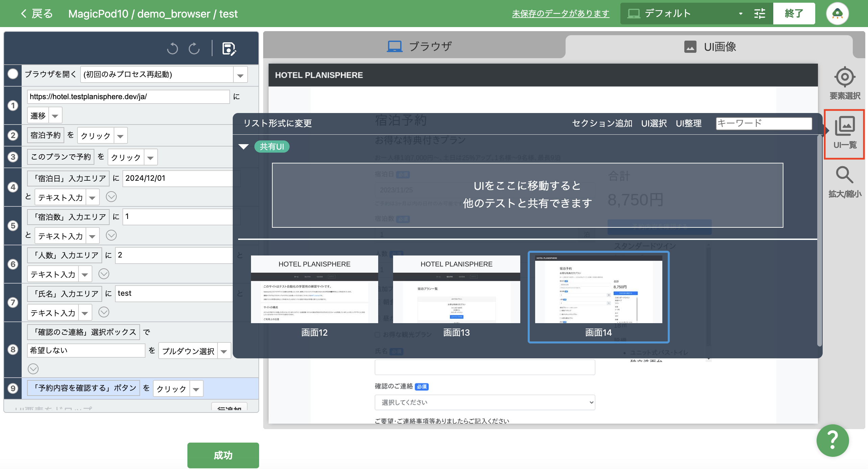Click UI選択 in panel header
Screen dimensions: 868x469
pos(654,123)
